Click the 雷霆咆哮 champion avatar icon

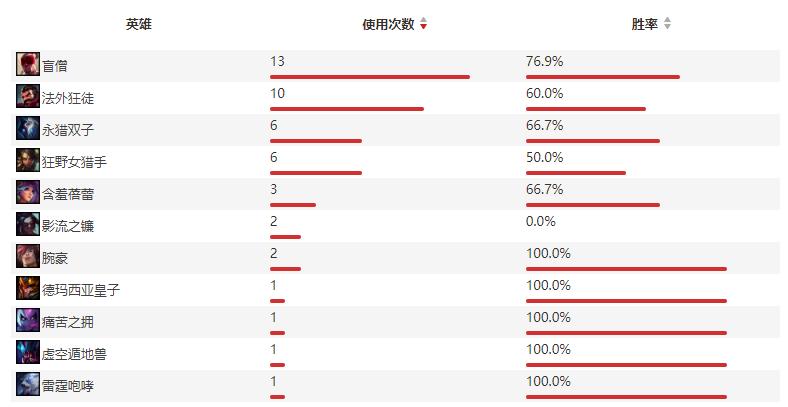[x=28, y=384]
